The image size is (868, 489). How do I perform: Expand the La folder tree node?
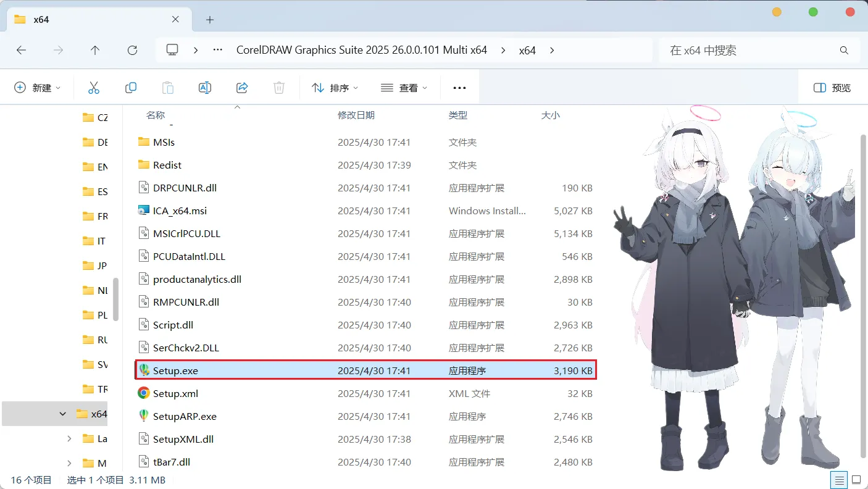click(69, 438)
